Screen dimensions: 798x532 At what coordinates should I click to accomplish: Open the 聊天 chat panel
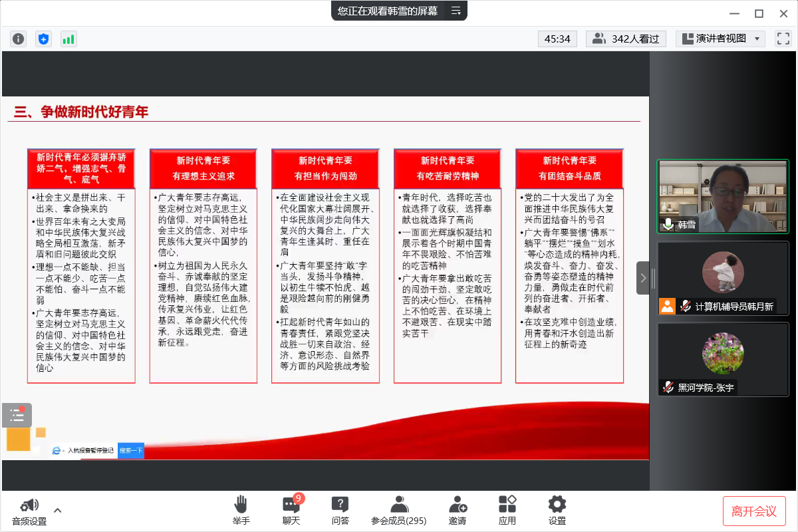pyautogui.click(x=291, y=510)
